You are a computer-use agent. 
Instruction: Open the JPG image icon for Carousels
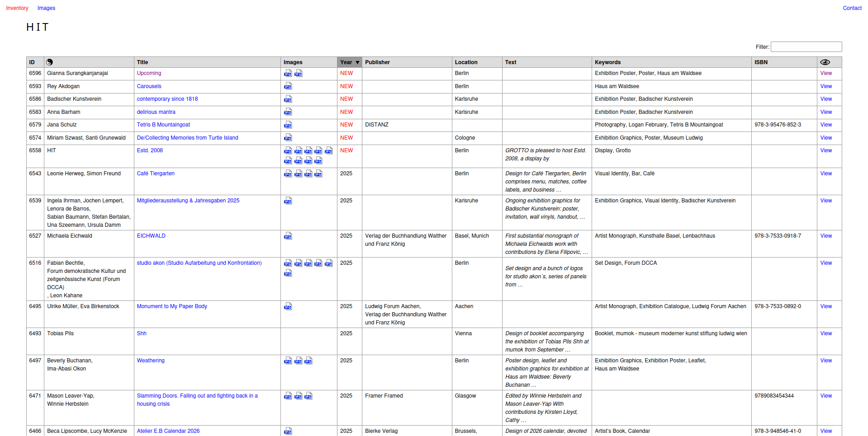(x=288, y=86)
